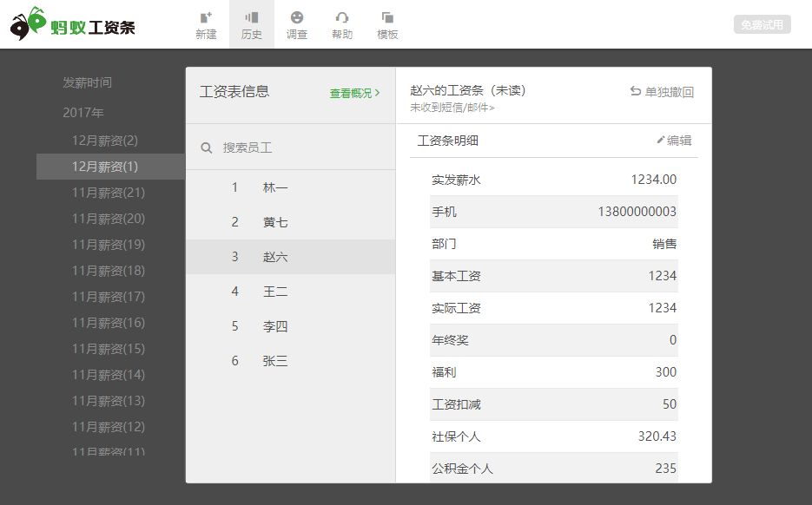Click the phone number 13800000003
Screen dimensions: 812x505
tap(637, 212)
